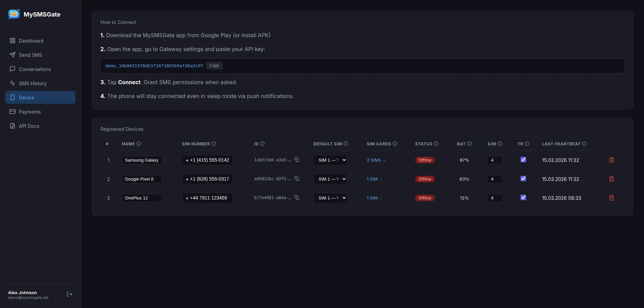The width and height of the screenshot is (644, 308).
Task: Expand the 2 SIMs list
Action: pyautogui.click(x=376, y=160)
